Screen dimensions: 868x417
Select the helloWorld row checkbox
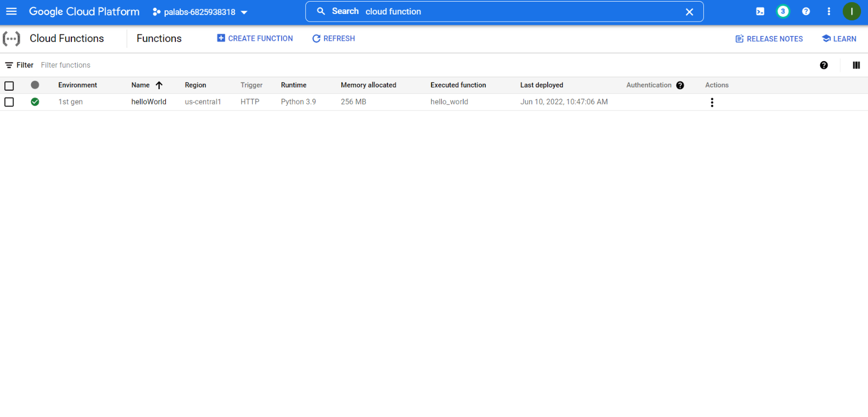click(9, 102)
